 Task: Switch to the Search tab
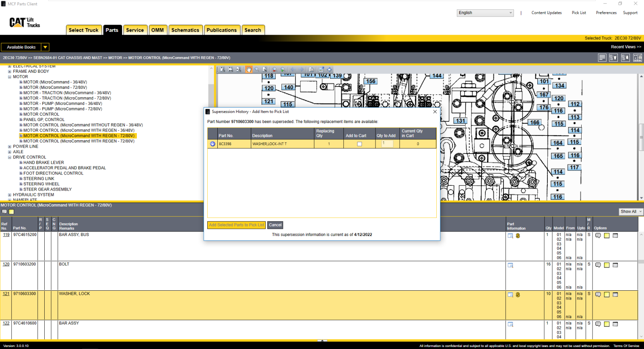tap(253, 30)
